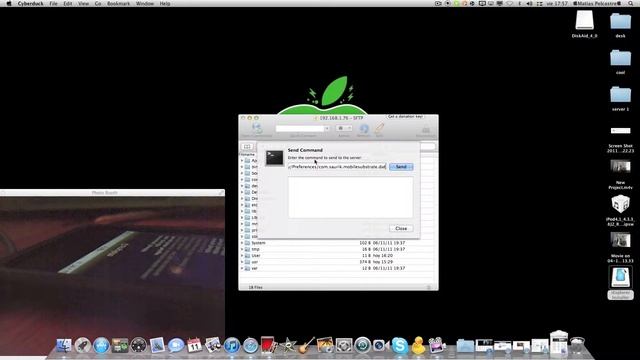Open the Action gear dropdown

344,129
